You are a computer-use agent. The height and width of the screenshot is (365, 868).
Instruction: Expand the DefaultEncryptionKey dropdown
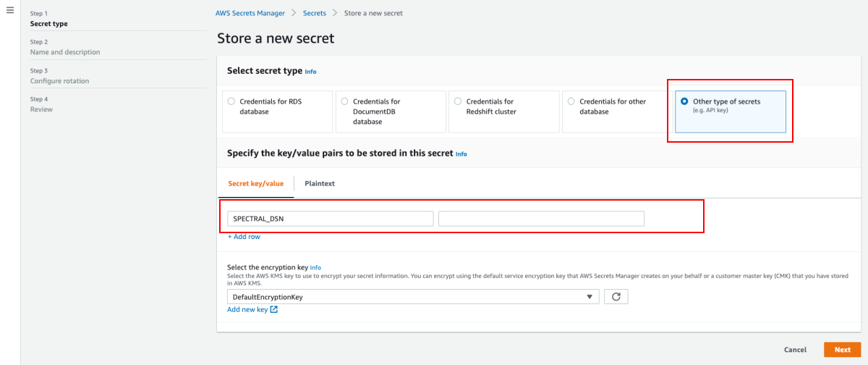413,297
